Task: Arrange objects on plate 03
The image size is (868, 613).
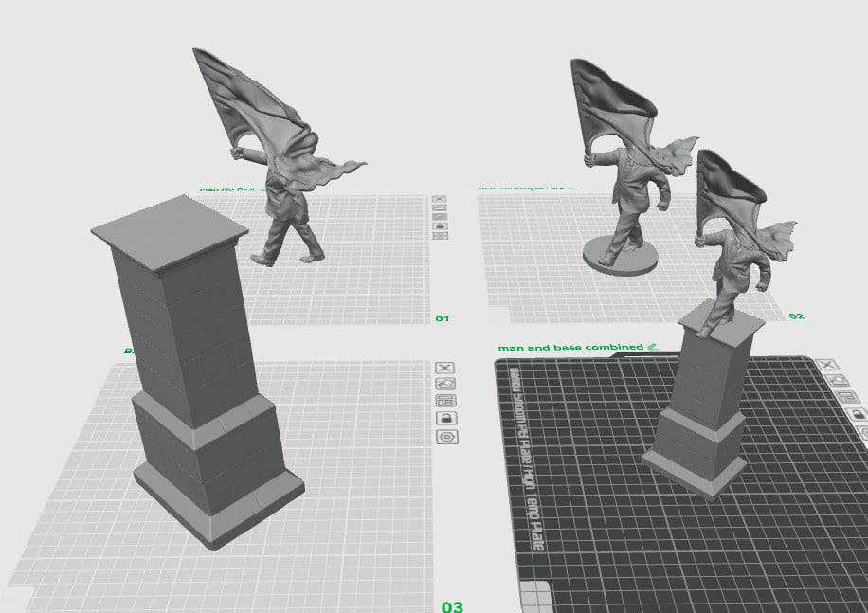Action: click(x=445, y=401)
